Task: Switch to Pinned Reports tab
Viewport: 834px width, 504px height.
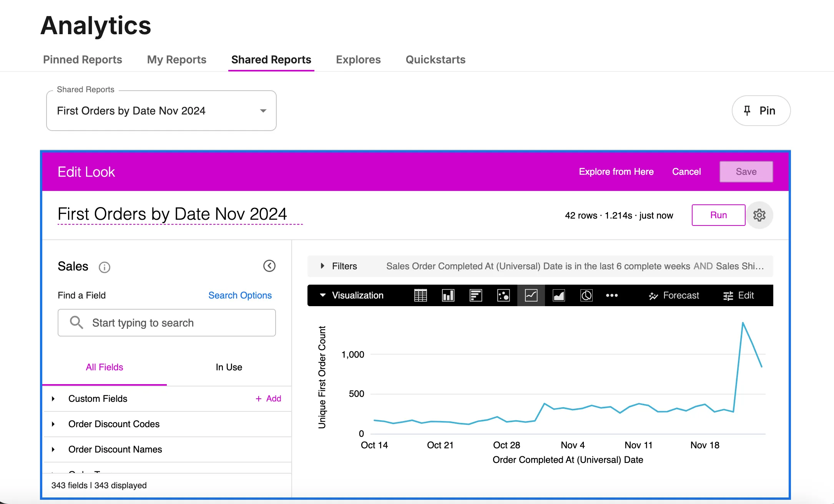Action: click(83, 60)
